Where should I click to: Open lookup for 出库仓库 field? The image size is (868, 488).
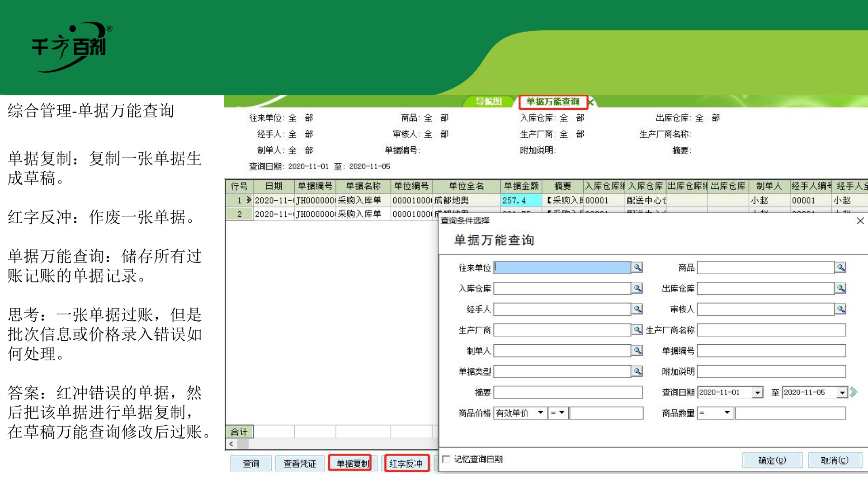(x=840, y=288)
